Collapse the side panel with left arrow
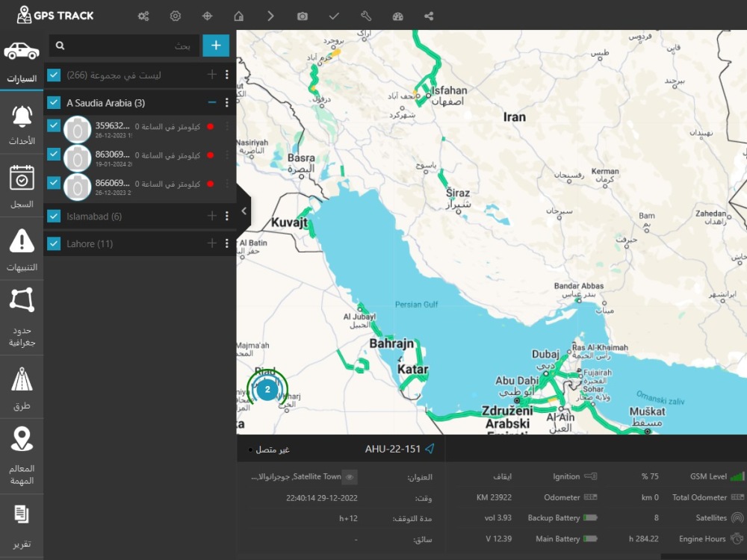The height and width of the screenshot is (560, 747). [244, 211]
